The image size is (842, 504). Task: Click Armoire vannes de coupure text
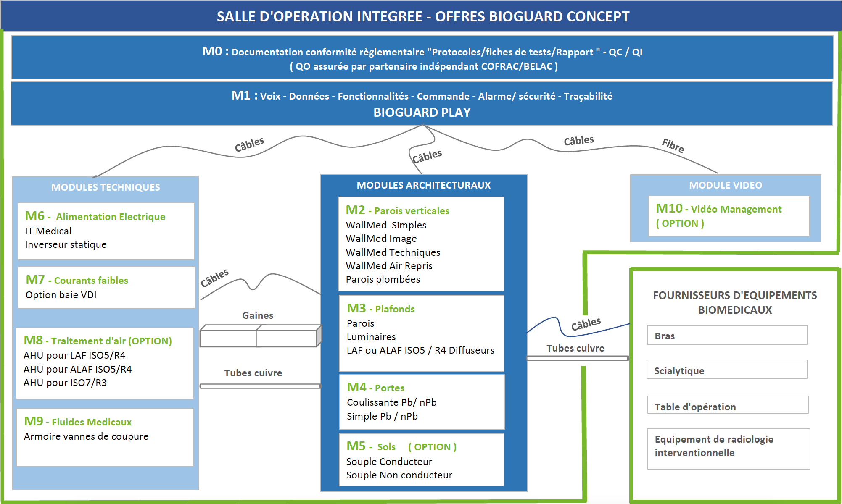86,436
